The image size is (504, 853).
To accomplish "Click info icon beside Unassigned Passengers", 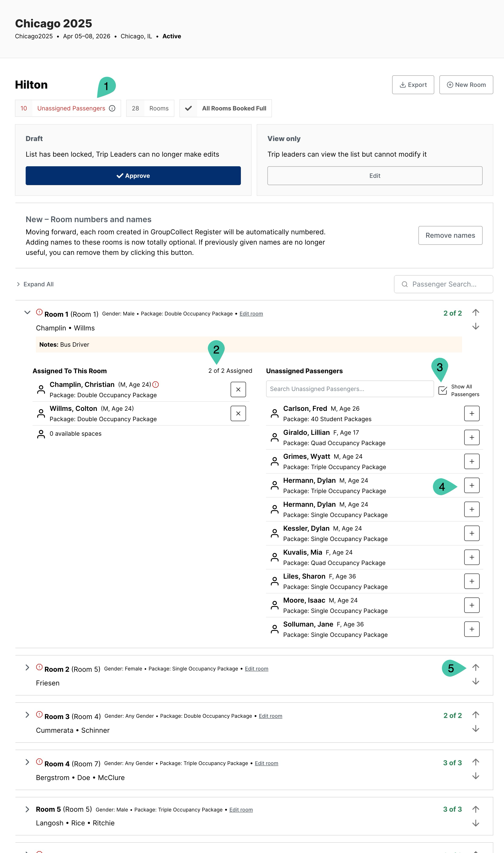I will click(112, 108).
